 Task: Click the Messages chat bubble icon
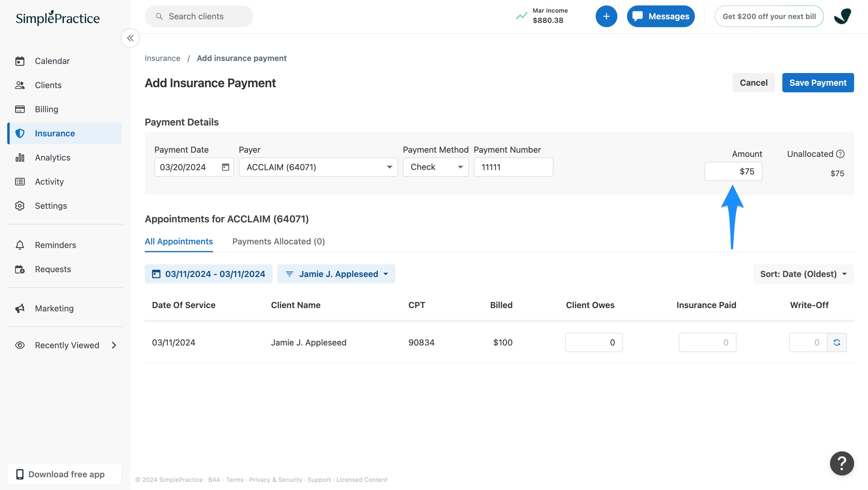click(637, 16)
